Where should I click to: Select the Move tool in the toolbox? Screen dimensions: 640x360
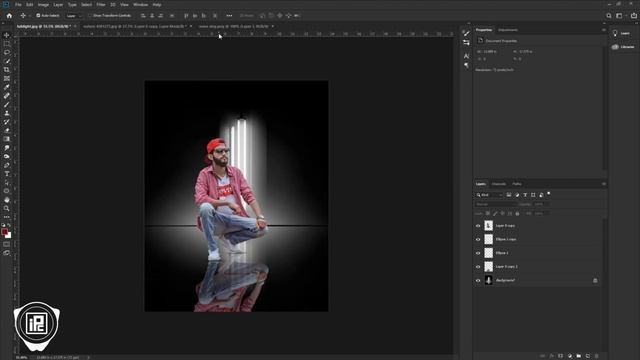[x=7, y=35]
